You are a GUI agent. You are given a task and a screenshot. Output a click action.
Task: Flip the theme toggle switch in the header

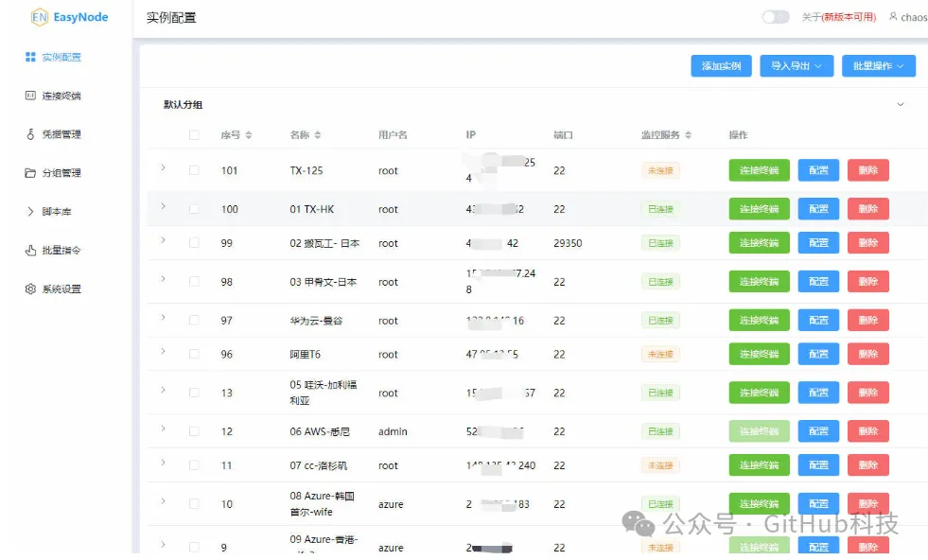coord(776,16)
